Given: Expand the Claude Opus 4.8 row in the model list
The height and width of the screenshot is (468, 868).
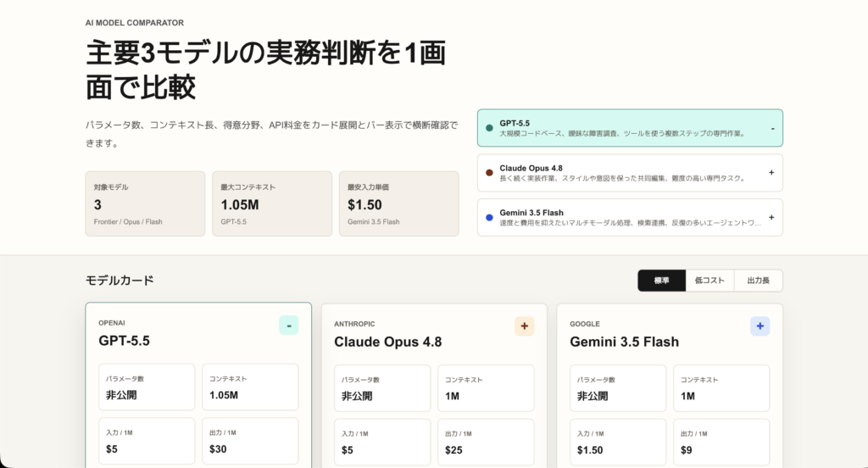Looking at the screenshot, I should (x=630, y=173).
